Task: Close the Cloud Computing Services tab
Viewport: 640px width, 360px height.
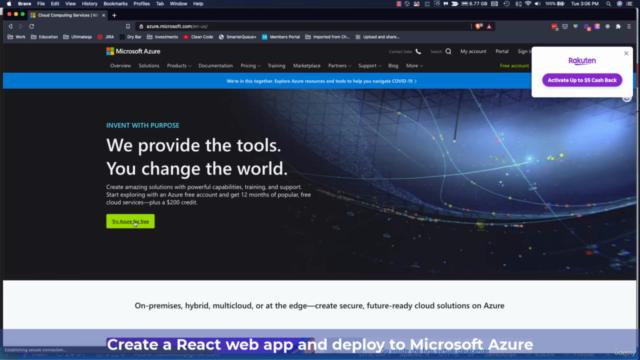Action: 104,15
